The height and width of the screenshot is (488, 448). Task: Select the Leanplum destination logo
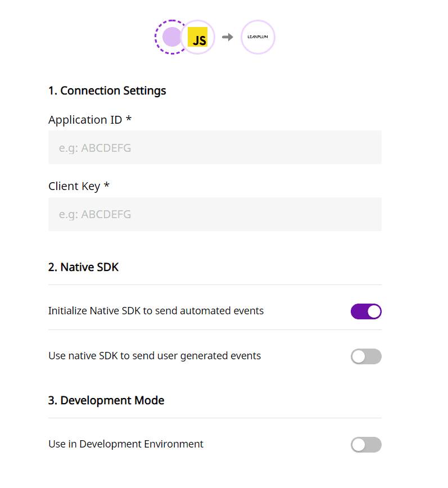point(257,37)
